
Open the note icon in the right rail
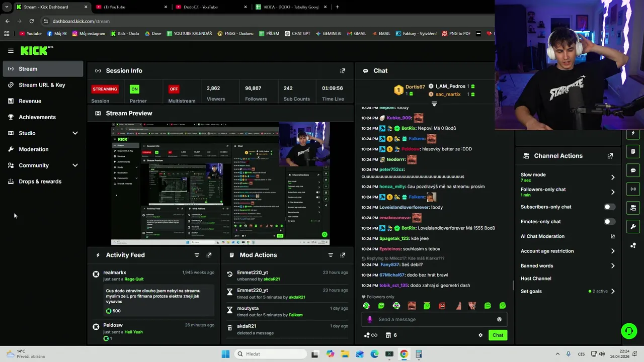(x=633, y=152)
